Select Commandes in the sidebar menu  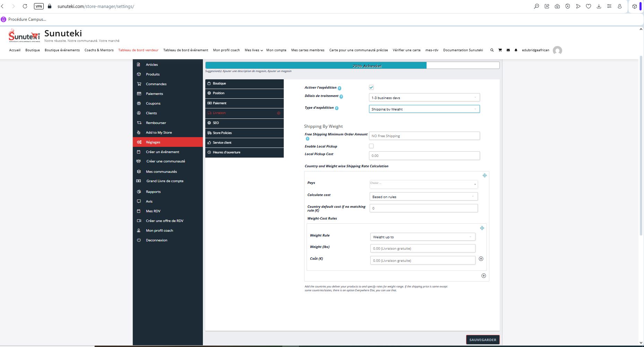(x=156, y=84)
